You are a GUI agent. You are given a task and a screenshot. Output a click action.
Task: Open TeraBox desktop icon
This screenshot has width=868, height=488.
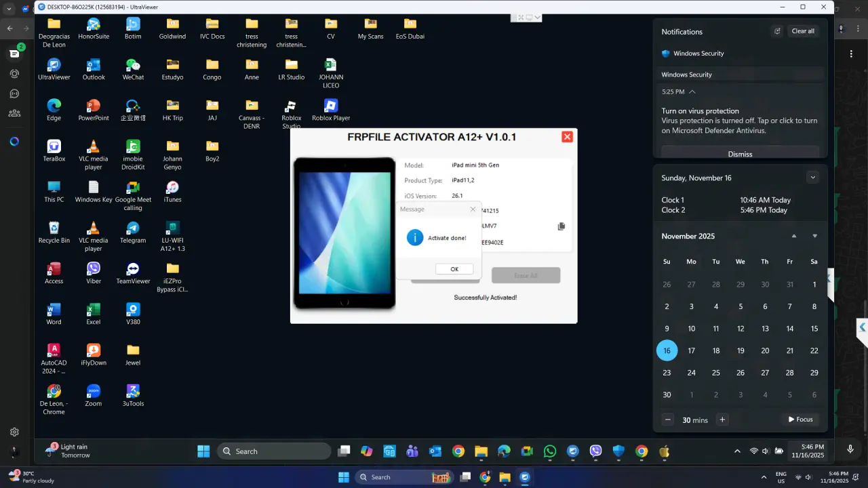[x=54, y=150]
